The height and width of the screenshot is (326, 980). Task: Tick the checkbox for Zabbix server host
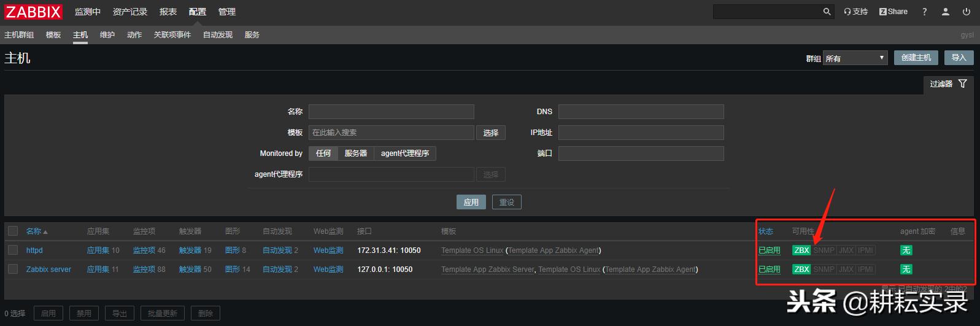pos(13,270)
